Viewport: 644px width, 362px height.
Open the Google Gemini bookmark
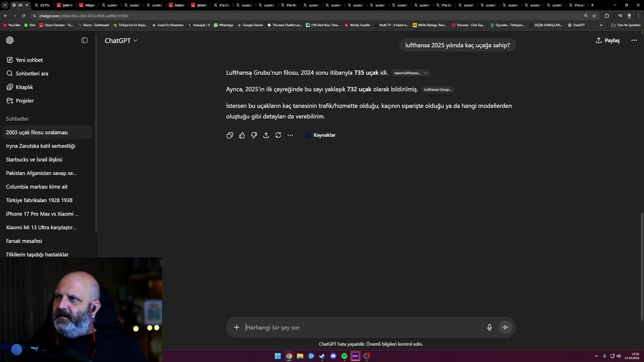click(x=250, y=25)
